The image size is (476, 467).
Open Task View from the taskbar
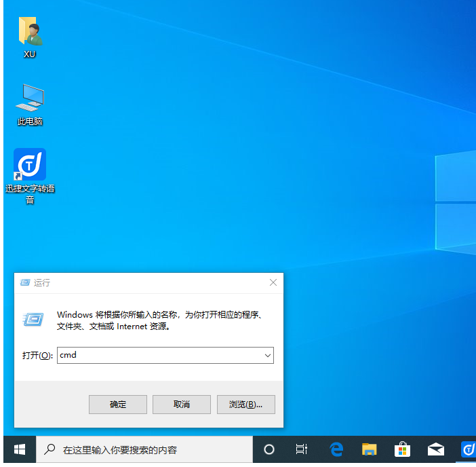pyautogui.click(x=302, y=449)
